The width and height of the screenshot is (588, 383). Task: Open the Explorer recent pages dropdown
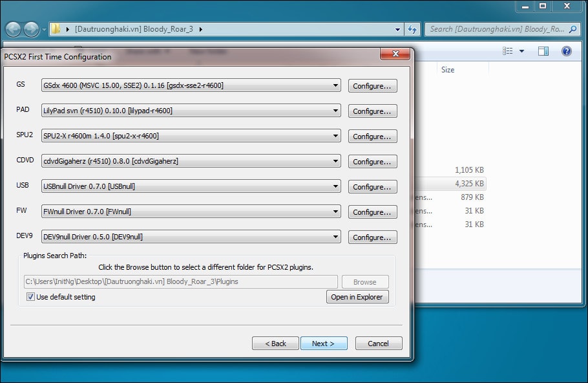point(44,29)
